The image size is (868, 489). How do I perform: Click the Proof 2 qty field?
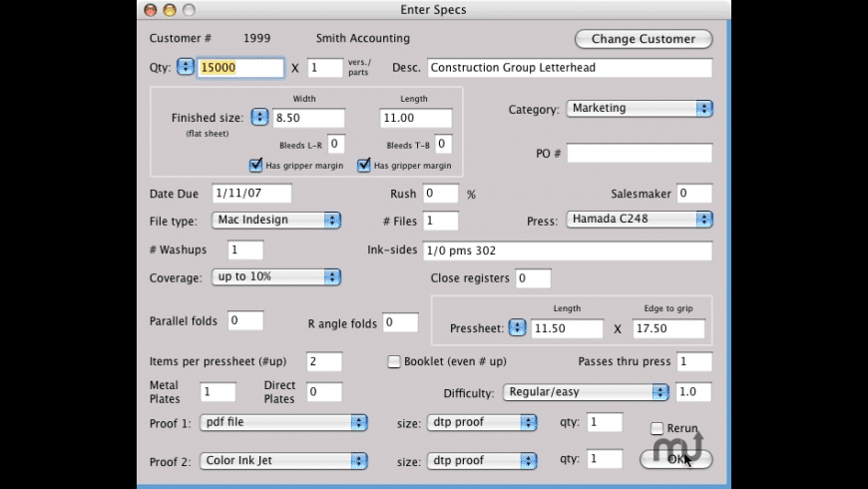point(605,459)
